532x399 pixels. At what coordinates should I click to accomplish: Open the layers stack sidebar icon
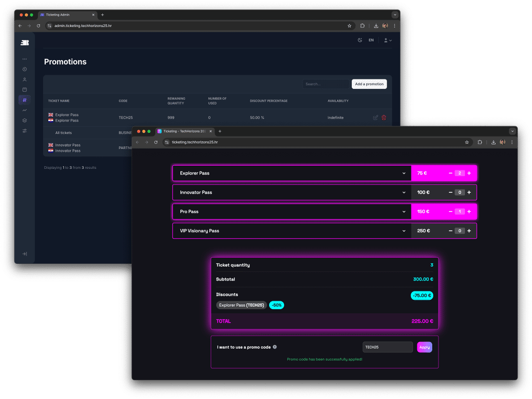tap(24, 121)
